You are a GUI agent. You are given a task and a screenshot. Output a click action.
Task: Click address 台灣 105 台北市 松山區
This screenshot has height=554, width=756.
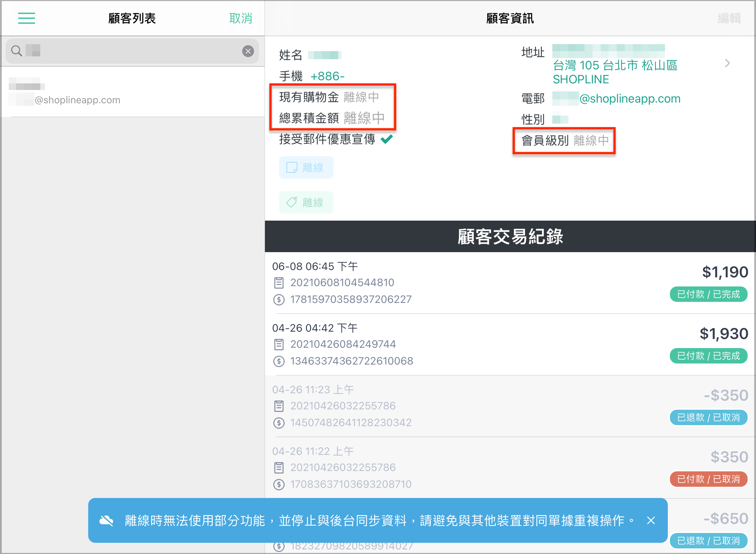(615, 65)
